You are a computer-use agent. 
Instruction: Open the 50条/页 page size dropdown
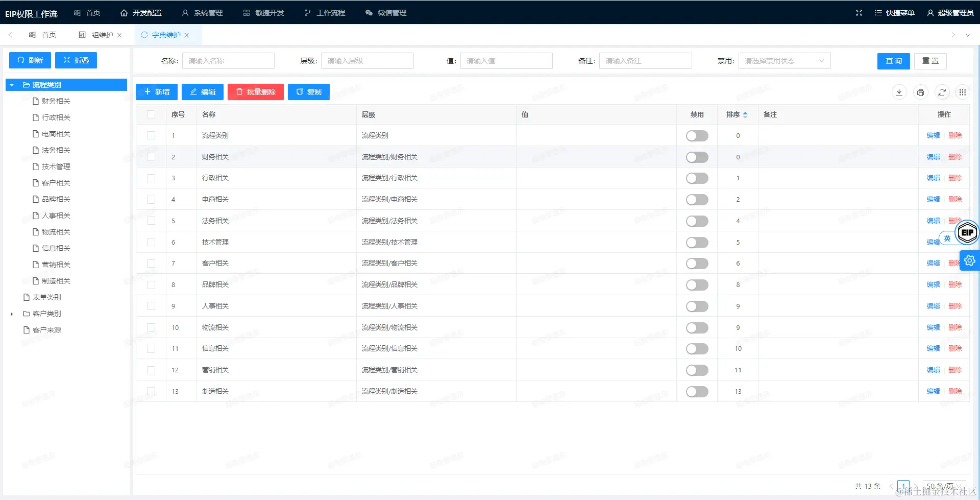(x=944, y=486)
